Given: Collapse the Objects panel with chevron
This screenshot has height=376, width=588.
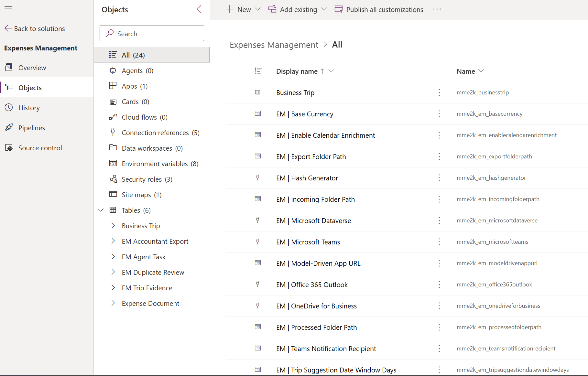Looking at the screenshot, I should 199,9.
